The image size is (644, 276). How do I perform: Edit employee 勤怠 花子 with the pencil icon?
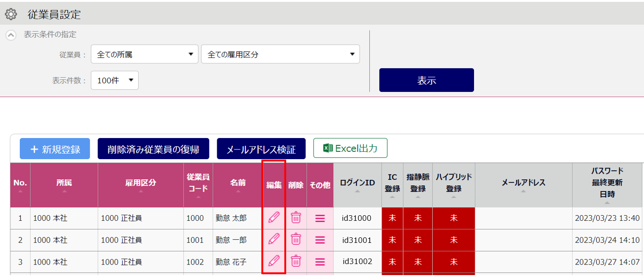274,261
